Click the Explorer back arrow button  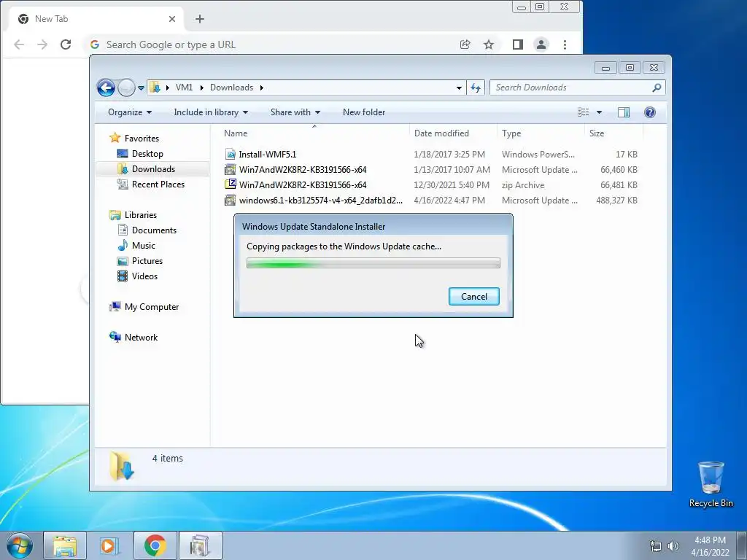pos(106,87)
